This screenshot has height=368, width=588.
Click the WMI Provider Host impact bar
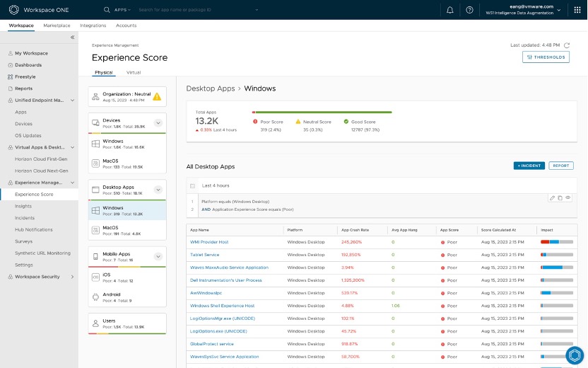(557, 242)
